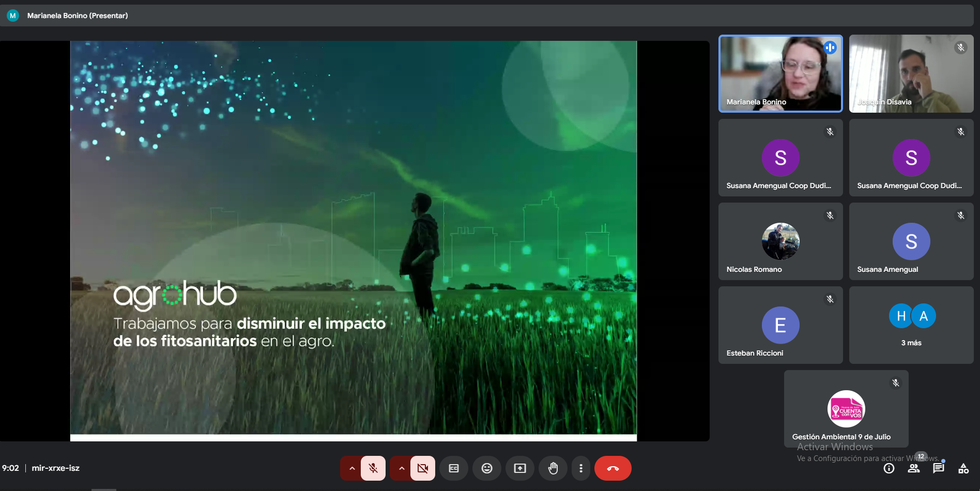Turn on closed captions
This screenshot has height=491, width=980.
[x=454, y=468]
